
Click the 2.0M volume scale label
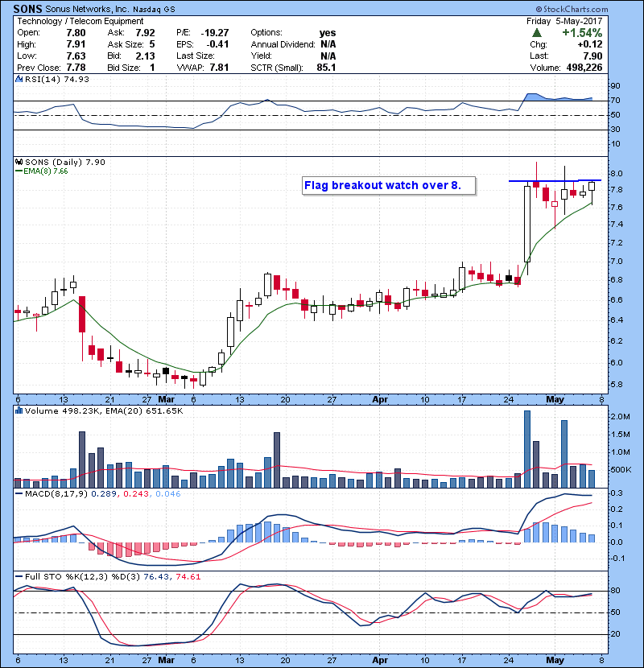(x=621, y=417)
